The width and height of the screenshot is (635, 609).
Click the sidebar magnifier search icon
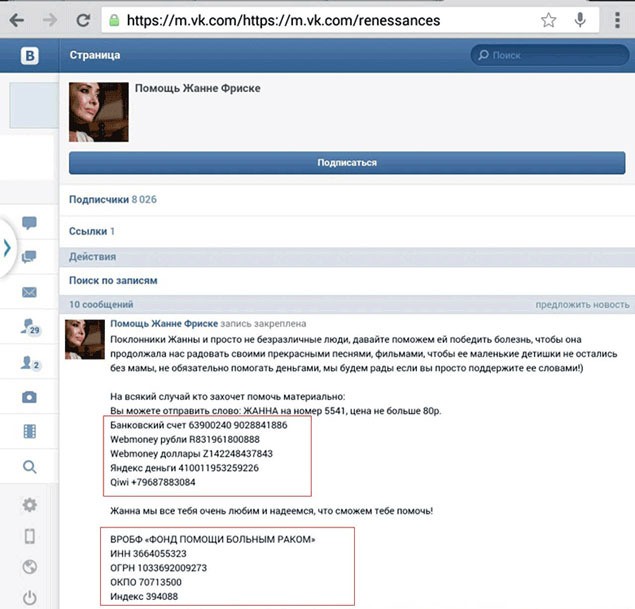point(30,467)
